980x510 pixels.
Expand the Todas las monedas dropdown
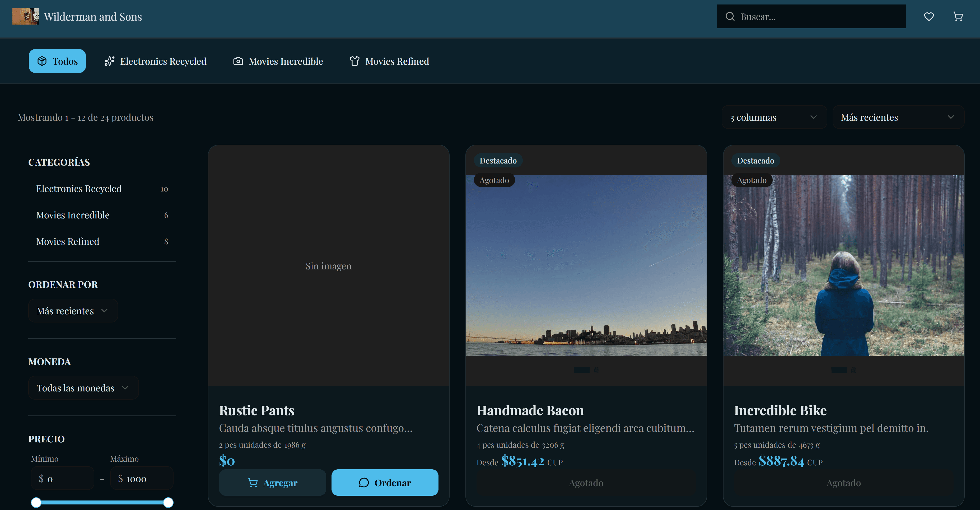click(x=83, y=388)
